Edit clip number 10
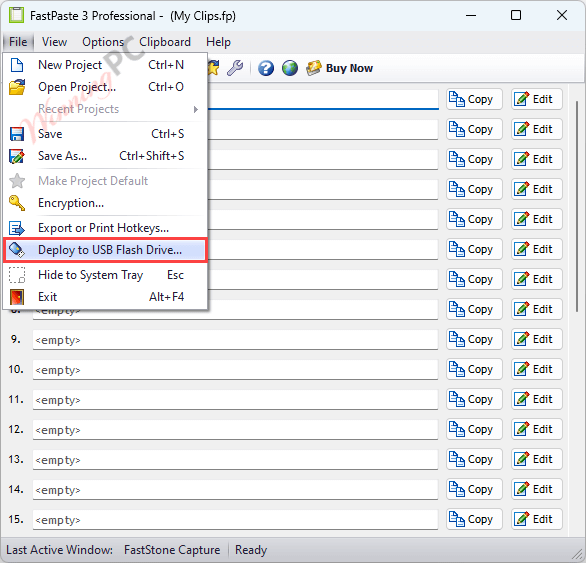The width and height of the screenshot is (586, 563). 537,369
